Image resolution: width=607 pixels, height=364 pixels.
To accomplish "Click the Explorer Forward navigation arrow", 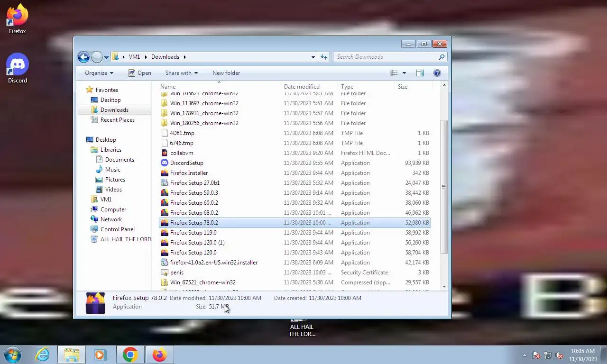I will (x=97, y=57).
